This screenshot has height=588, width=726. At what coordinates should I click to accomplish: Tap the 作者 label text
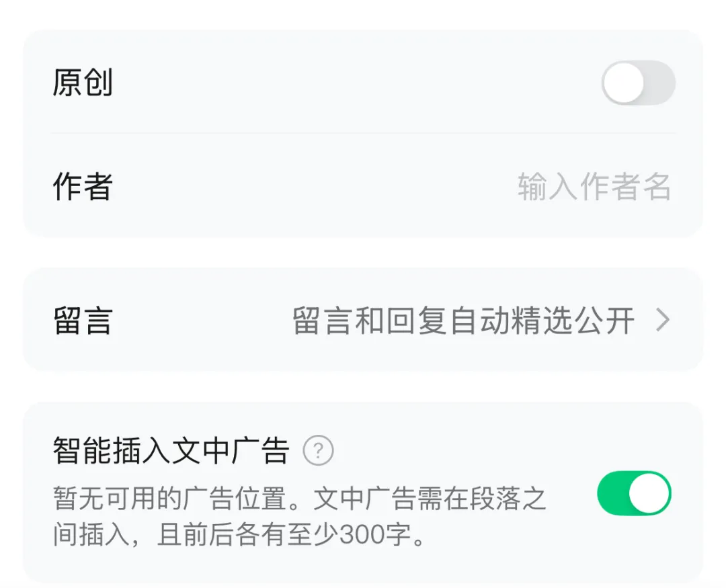point(83,187)
